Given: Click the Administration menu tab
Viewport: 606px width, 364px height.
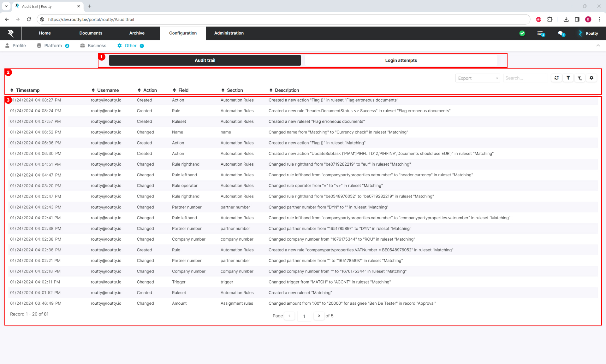Looking at the screenshot, I should point(229,33).
